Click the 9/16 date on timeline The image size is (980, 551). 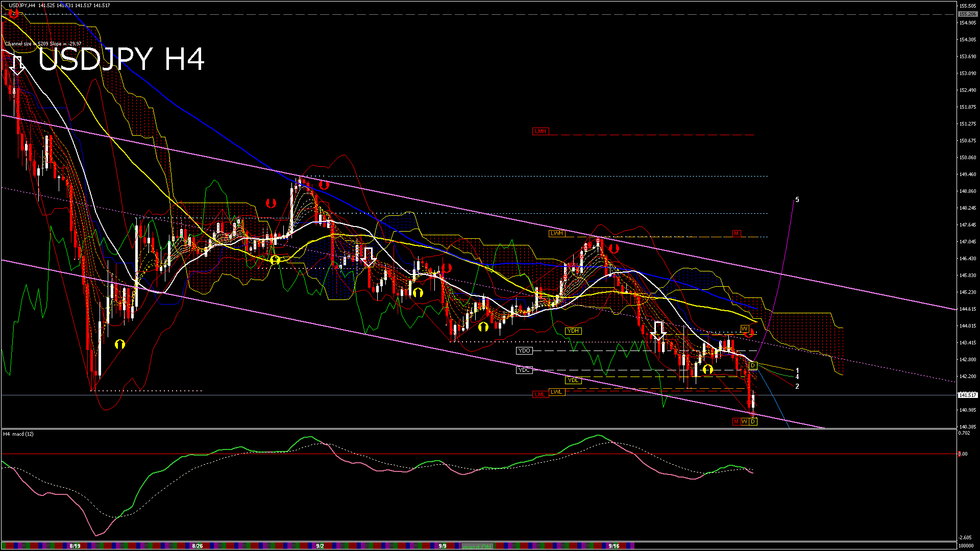[x=614, y=546]
